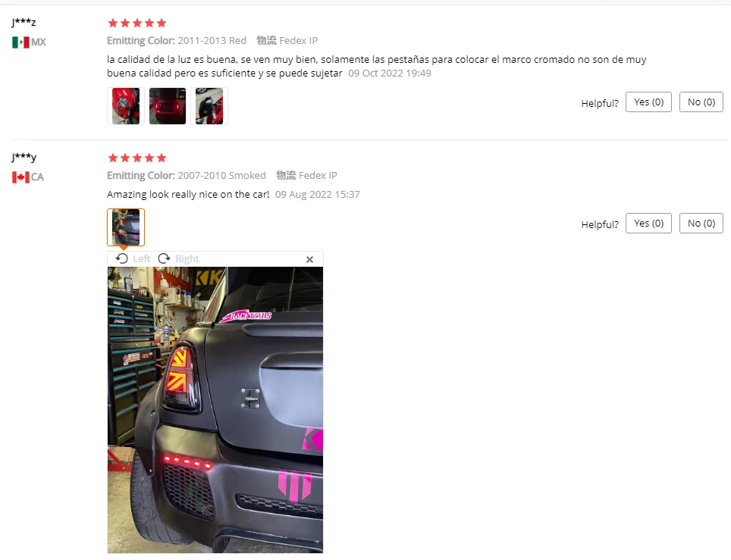Mark the J***z review helpful with Yes

[648, 102]
